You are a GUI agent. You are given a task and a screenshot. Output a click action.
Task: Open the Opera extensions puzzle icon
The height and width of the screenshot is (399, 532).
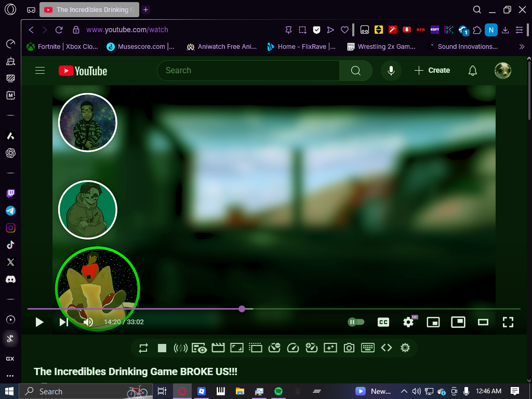tap(477, 30)
